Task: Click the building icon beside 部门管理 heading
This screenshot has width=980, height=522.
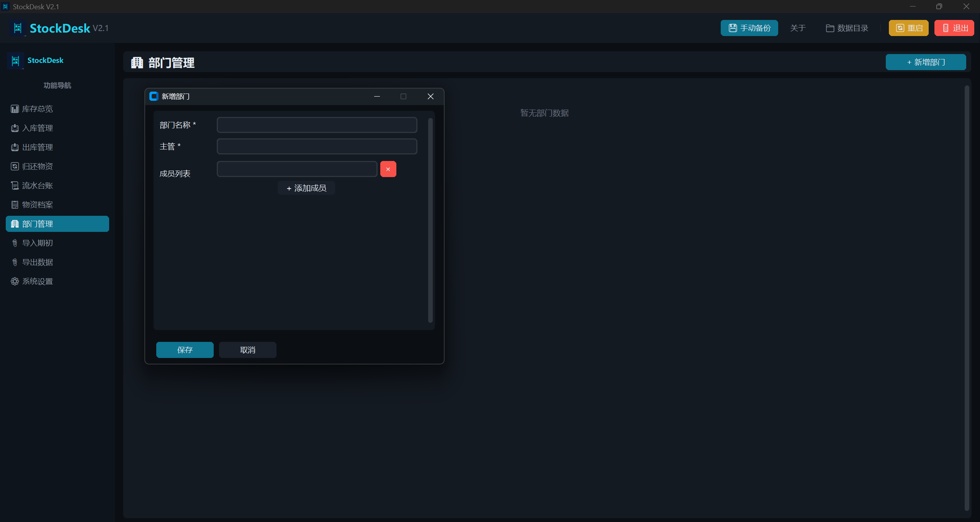Action: point(137,62)
